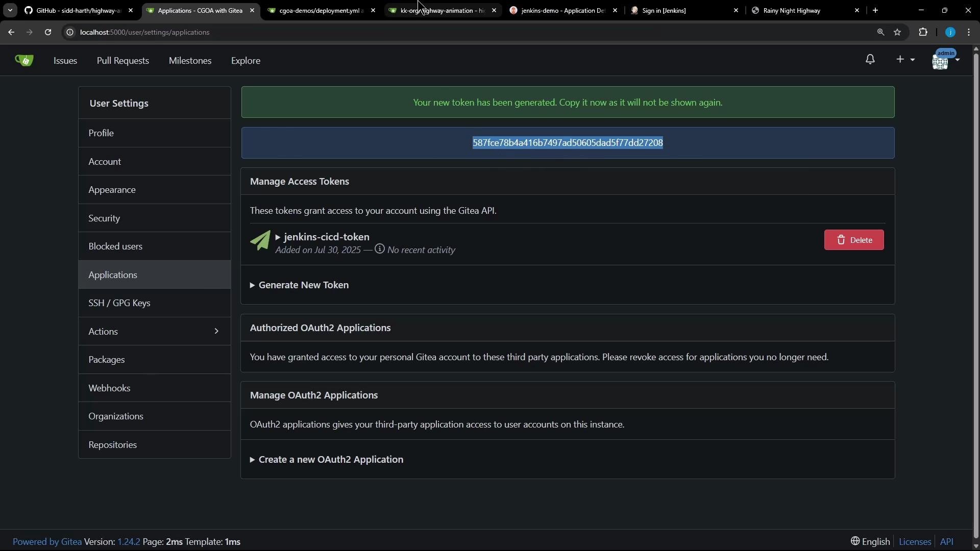Reload the current page
The image size is (980, 551).
pyautogui.click(x=47, y=32)
